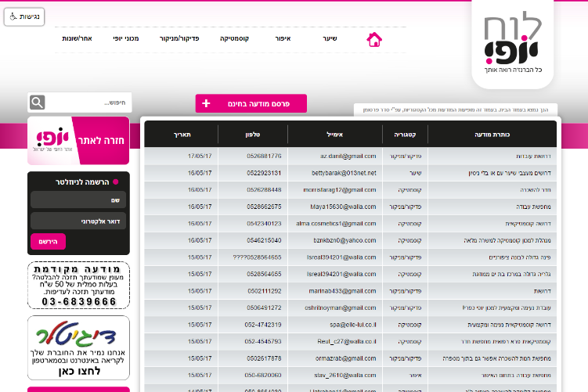Open ad titled דרושה קוסמטיקאית נעימה ומקצועית
The height and width of the screenshot is (392, 588).
509,325
